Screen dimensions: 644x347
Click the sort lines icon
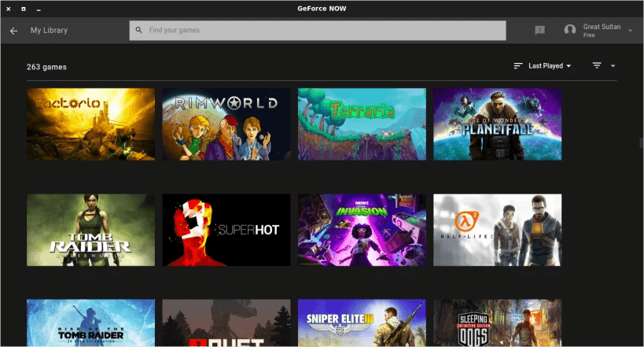coord(518,66)
